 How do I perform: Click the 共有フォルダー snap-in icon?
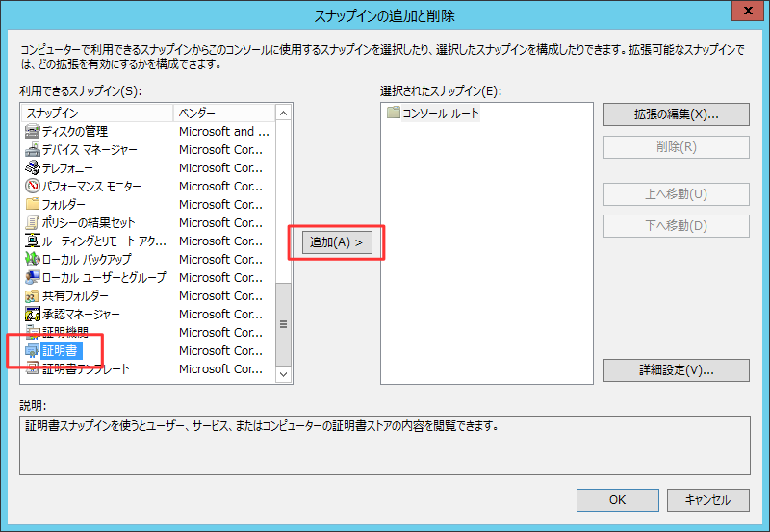pos(33,296)
